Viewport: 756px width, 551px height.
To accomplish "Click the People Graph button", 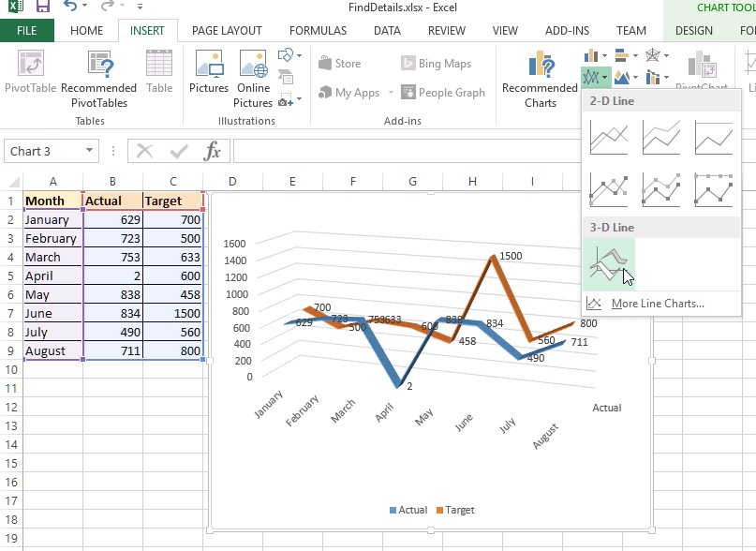I will pos(442,92).
